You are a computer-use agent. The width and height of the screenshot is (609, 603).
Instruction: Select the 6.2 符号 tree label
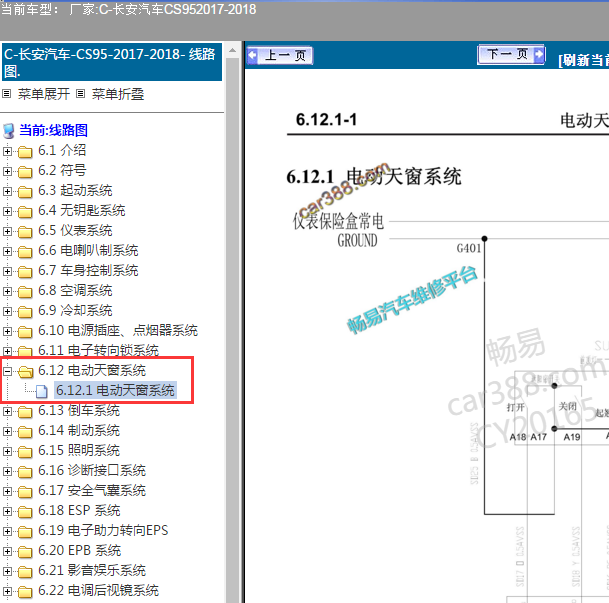[62, 170]
